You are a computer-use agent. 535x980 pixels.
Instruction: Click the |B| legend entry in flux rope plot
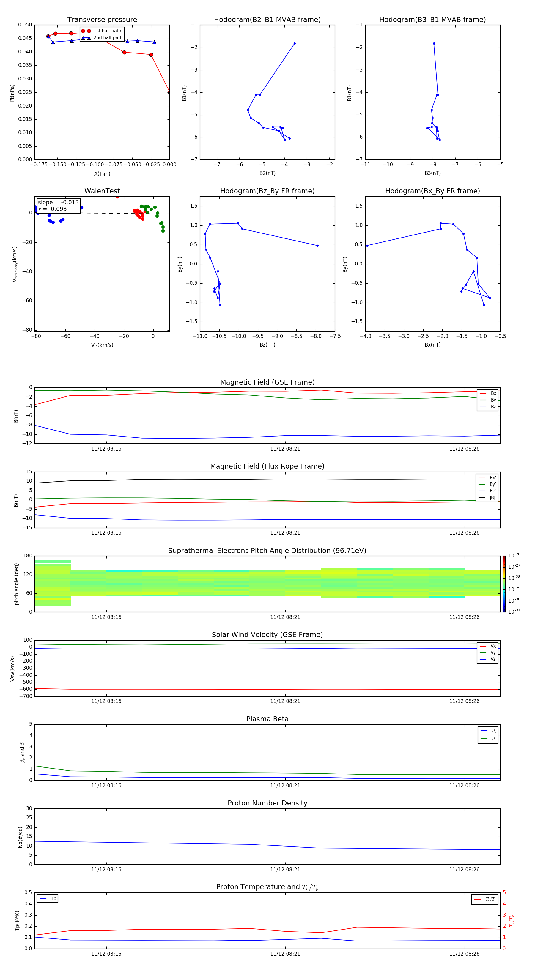487,498
